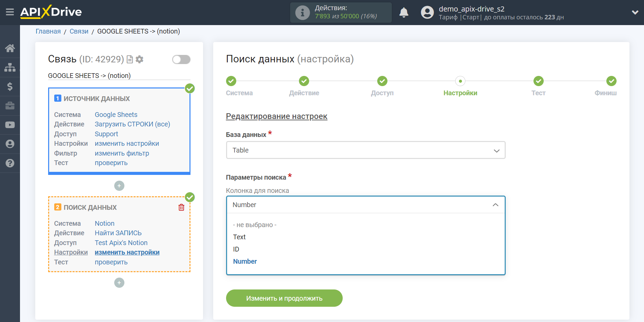The height and width of the screenshot is (322, 644).
Task: Click изменить фильтр link
Action: point(122,153)
